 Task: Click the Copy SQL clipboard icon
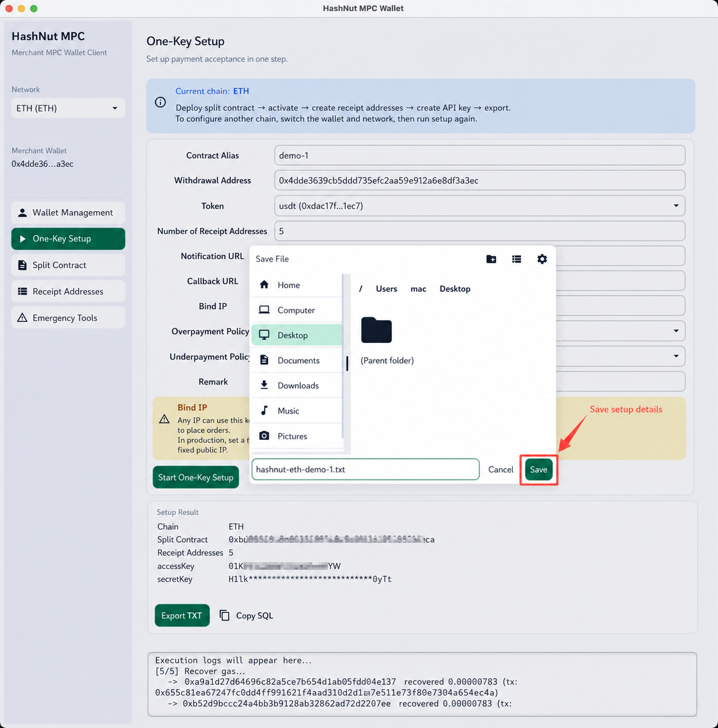point(224,616)
